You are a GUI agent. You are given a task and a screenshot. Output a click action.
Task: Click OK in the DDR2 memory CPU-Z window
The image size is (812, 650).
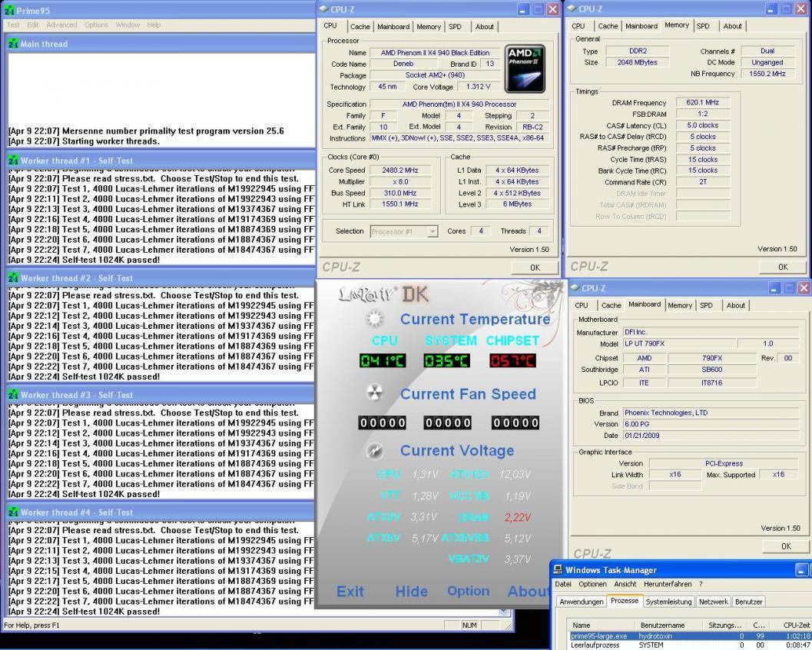pos(783,267)
